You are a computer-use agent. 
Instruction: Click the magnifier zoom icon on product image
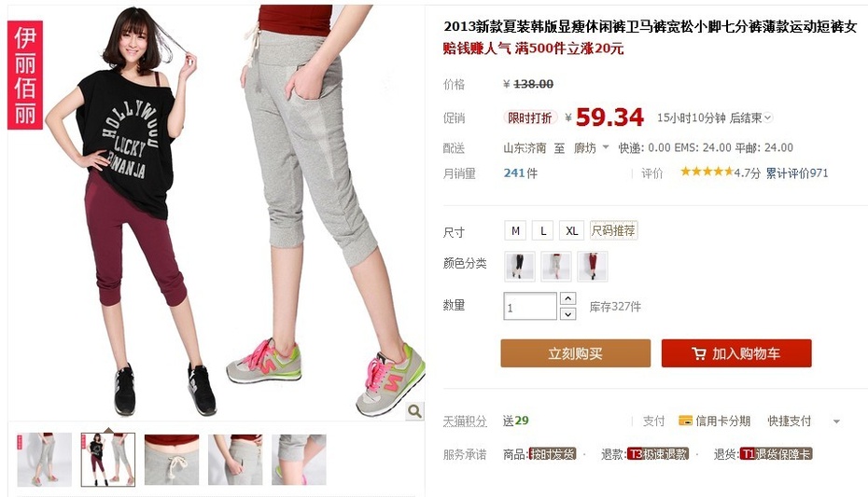pos(414,411)
